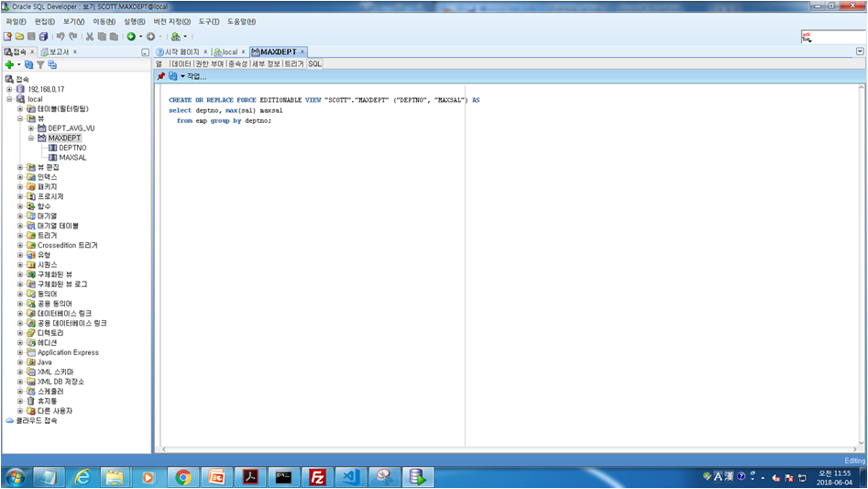Open the 편집(E) menu
The height and width of the screenshot is (489, 868).
44,22
